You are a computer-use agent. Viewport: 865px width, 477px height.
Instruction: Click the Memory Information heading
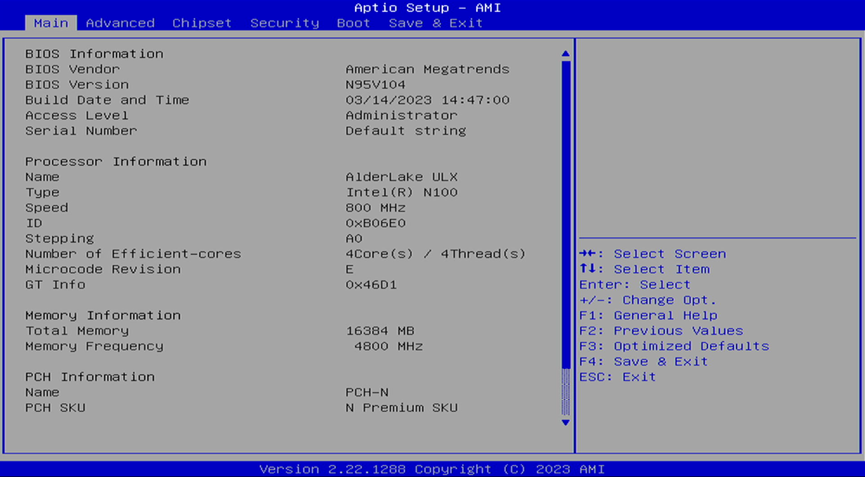tap(103, 315)
